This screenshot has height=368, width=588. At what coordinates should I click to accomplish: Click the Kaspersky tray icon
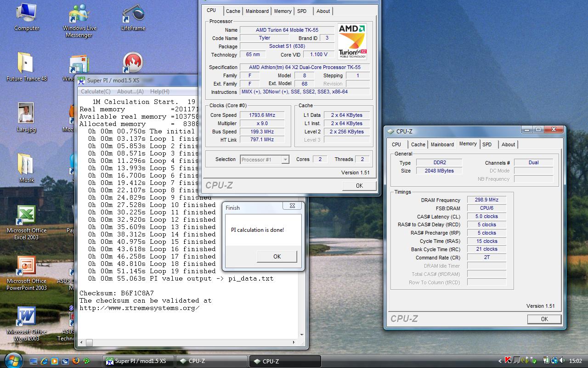click(508, 361)
